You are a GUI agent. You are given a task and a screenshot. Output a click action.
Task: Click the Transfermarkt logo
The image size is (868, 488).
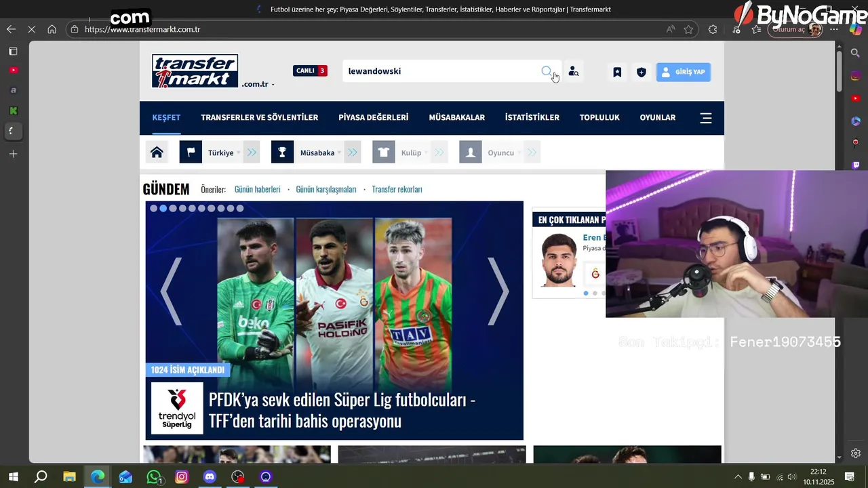coord(195,71)
